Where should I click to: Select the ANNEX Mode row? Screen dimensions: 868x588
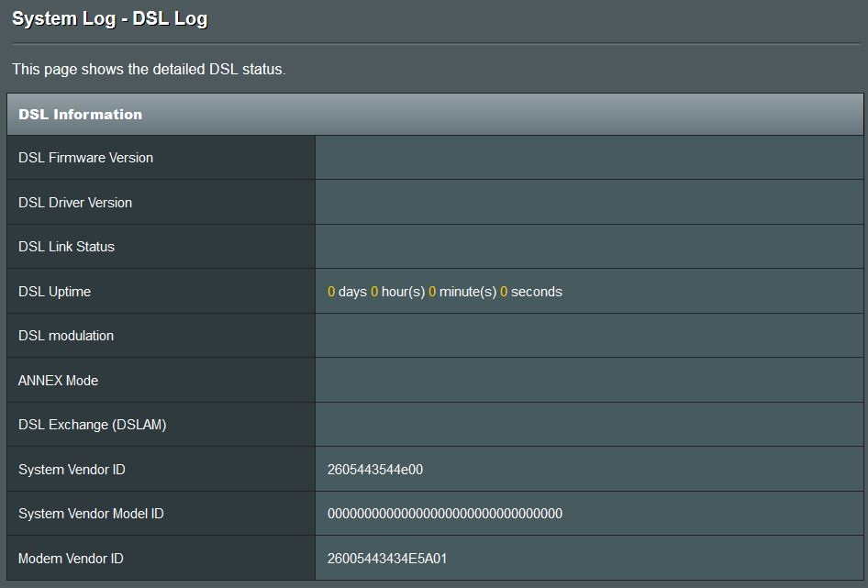62,380
